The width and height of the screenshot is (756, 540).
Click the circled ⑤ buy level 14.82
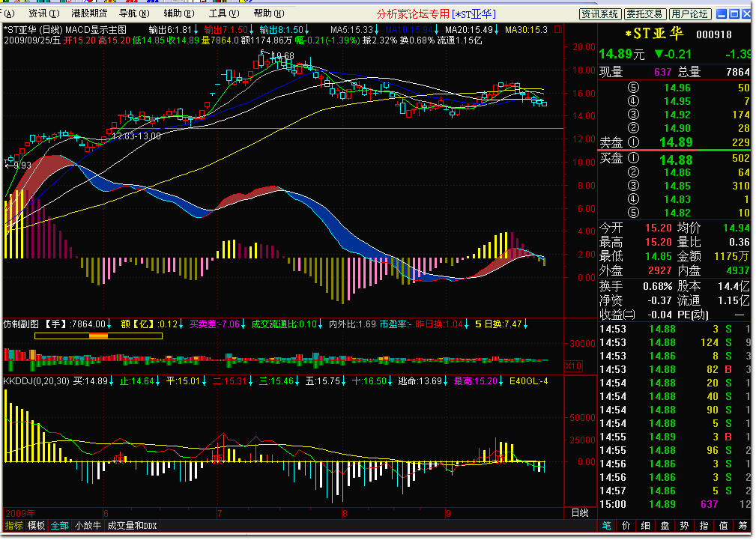633,213
